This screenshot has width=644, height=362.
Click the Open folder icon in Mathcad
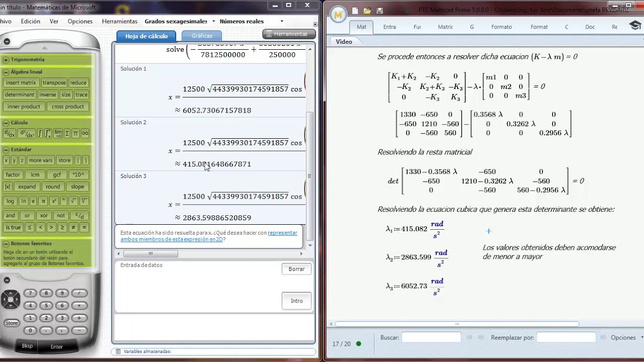tap(367, 11)
